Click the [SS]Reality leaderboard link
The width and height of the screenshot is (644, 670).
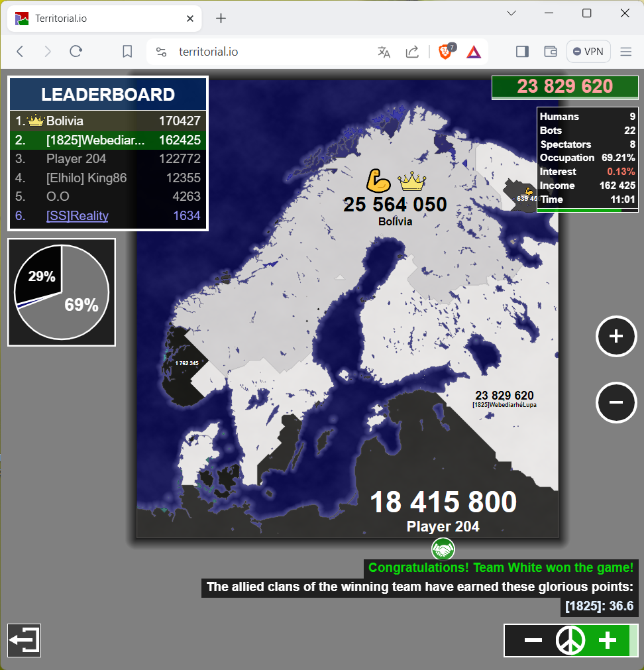(77, 215)
